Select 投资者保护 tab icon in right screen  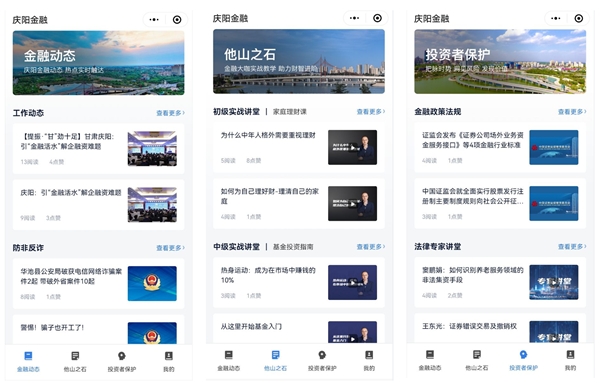(523, 355)
